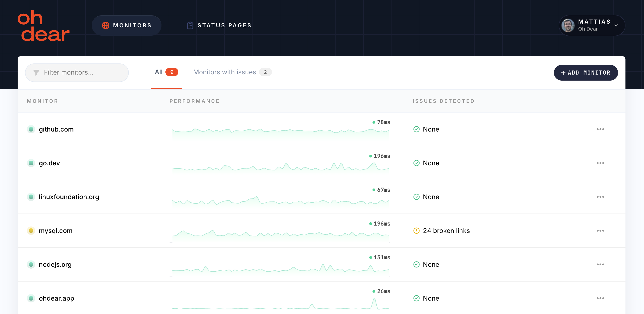Click the Monitor column header

point(42,101)
